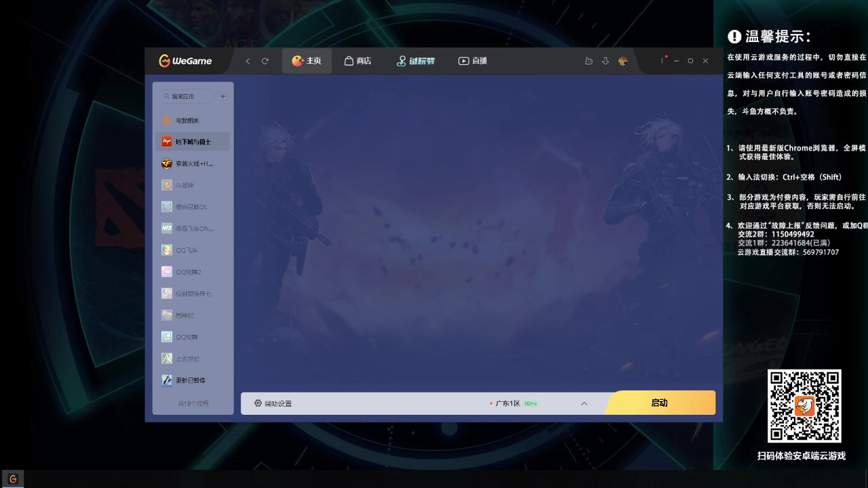This screenshot has height=488, width=868.
Task: Open the downloads arrow icon
Action: (x=606, y=61)
